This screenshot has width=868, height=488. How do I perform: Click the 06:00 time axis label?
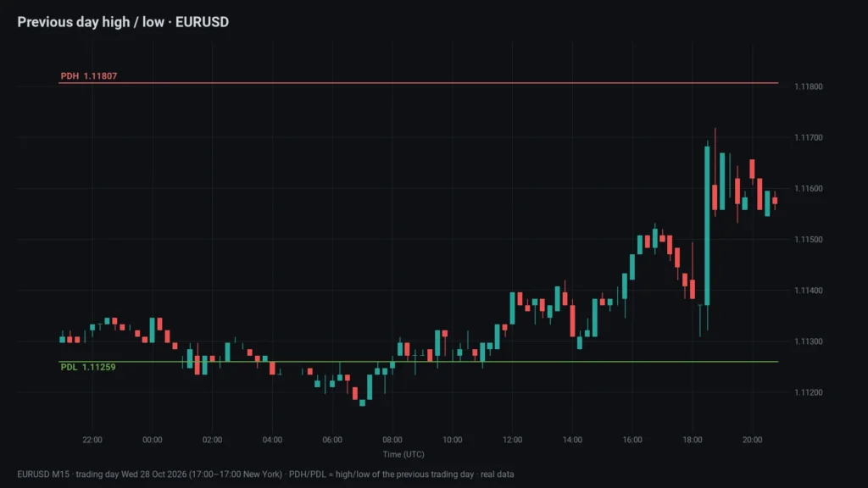click(332, 440)
